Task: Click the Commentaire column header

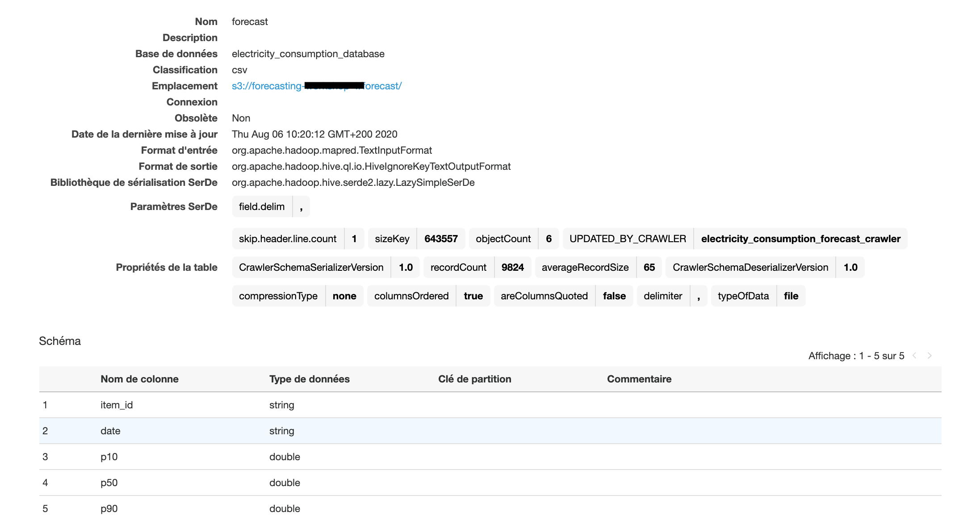Action: [x=639, y=379]
